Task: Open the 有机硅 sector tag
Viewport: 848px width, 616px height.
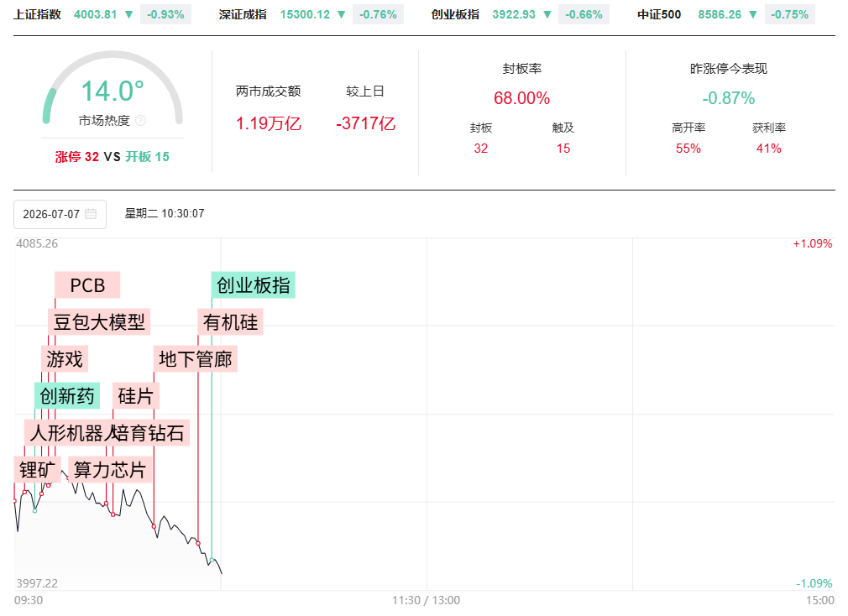Action: pos(230,322)
